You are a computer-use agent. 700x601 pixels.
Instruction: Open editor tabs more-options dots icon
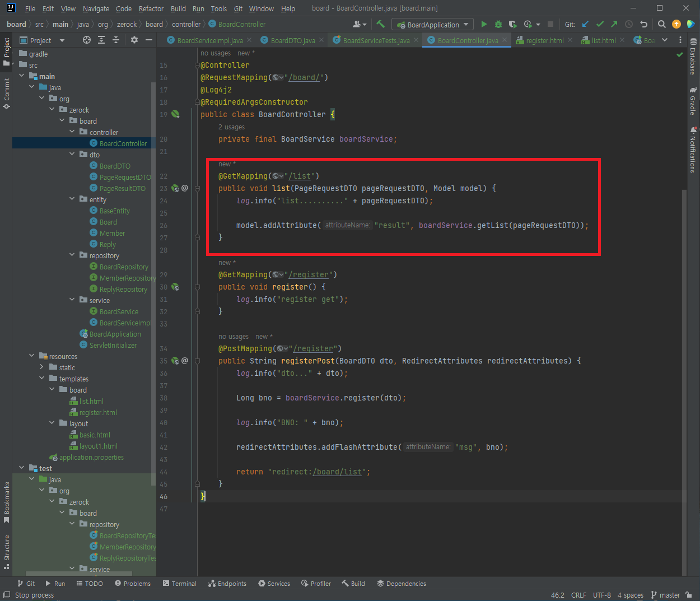[x=680, y=40]
